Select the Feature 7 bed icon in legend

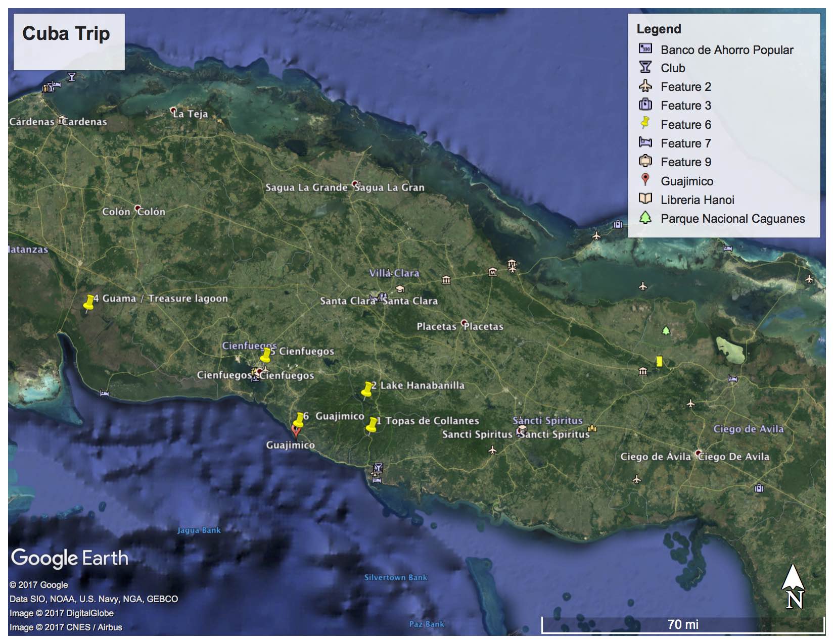[x=645, y=142]
